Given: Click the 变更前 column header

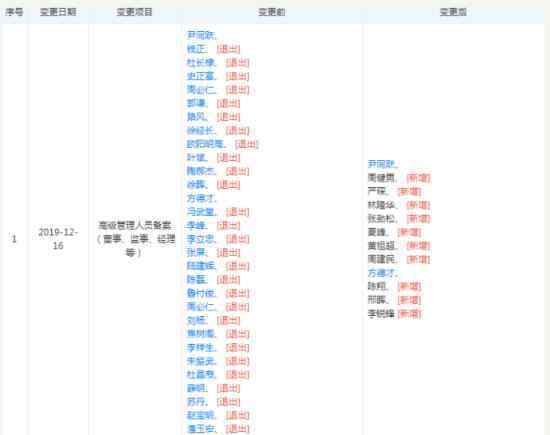Looking at the screenshot, I should 271,12.
